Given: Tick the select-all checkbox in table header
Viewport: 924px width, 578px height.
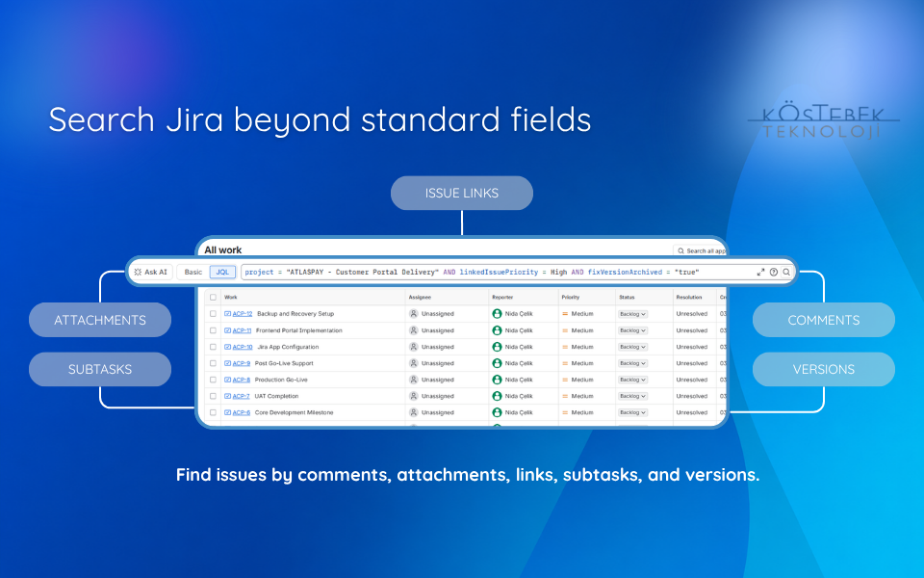Looking at the screenshot, I should [x=213, y=298].
